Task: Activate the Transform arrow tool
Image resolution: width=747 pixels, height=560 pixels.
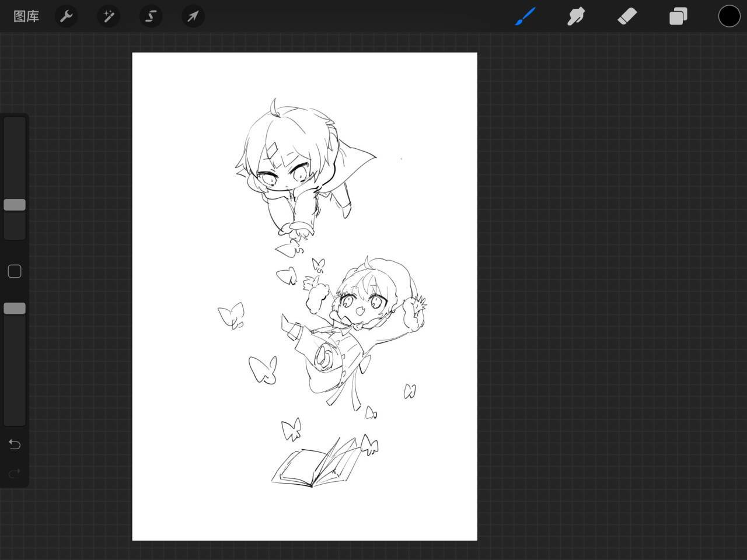Action: pyautogui.click(x=193, y=16)
